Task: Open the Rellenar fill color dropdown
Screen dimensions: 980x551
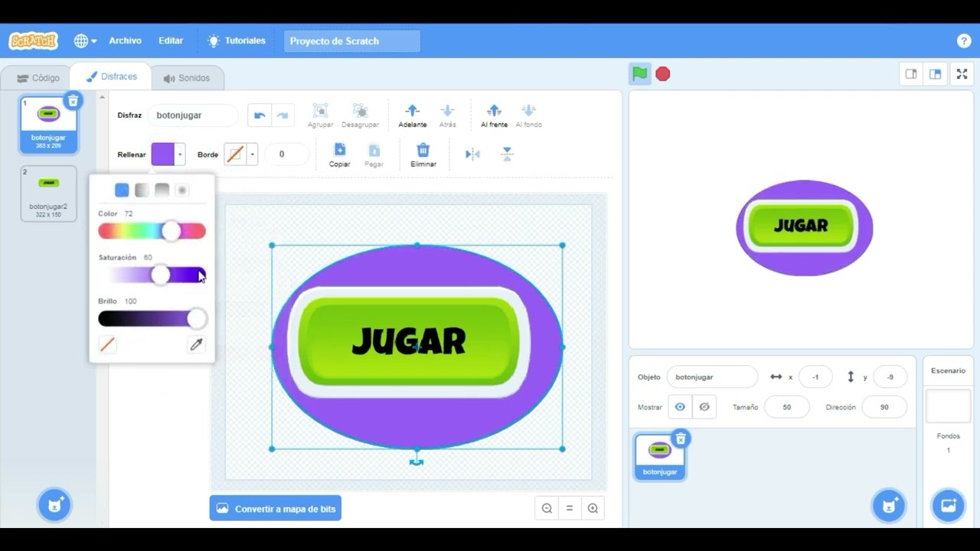Action: click(x=168, y=155)
